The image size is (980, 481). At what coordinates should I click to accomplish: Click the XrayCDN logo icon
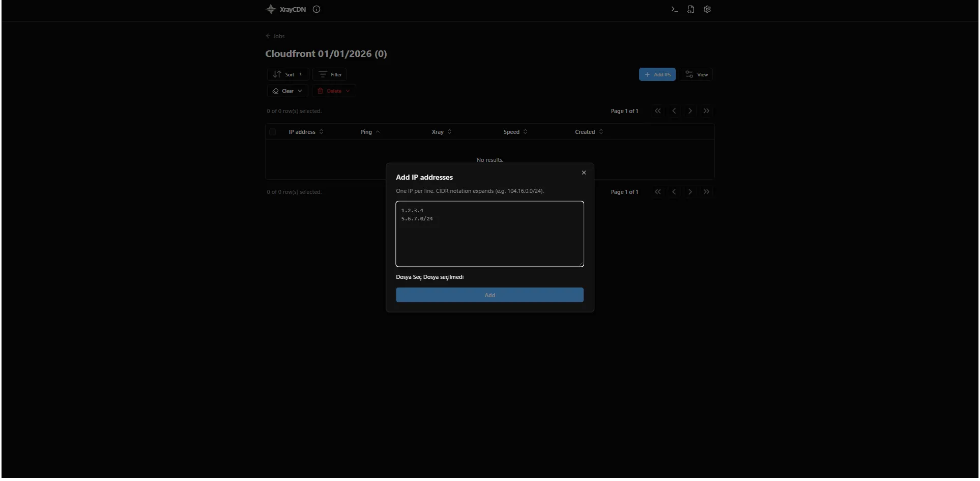coord(271,9)
